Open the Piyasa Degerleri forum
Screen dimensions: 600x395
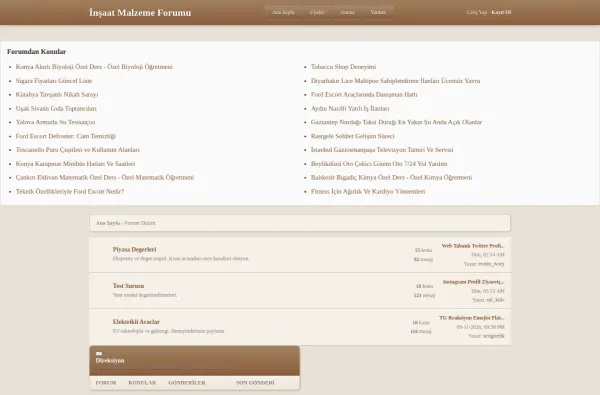tap(134, 249)
